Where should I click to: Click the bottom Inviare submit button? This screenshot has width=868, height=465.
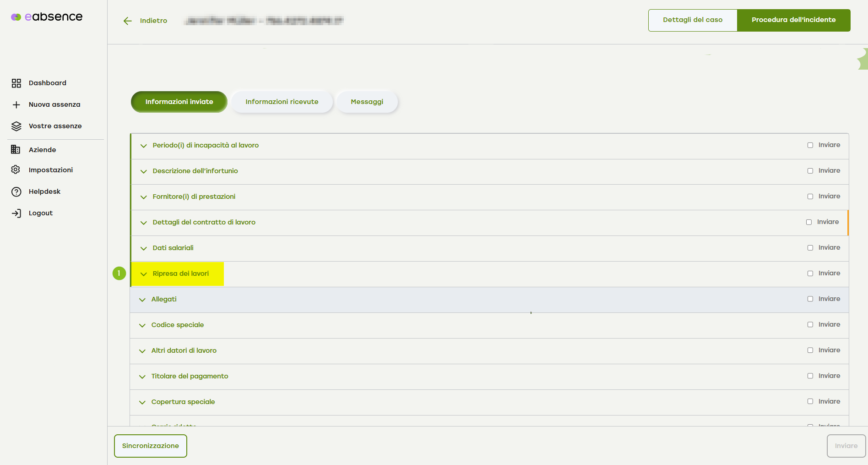846,446
